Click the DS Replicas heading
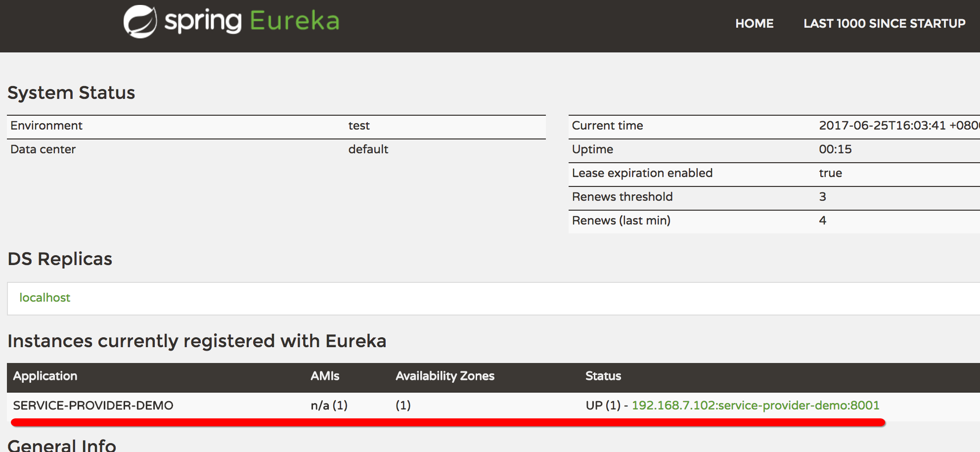The width and height of the screenshot is (980, 452). (60, 259)
